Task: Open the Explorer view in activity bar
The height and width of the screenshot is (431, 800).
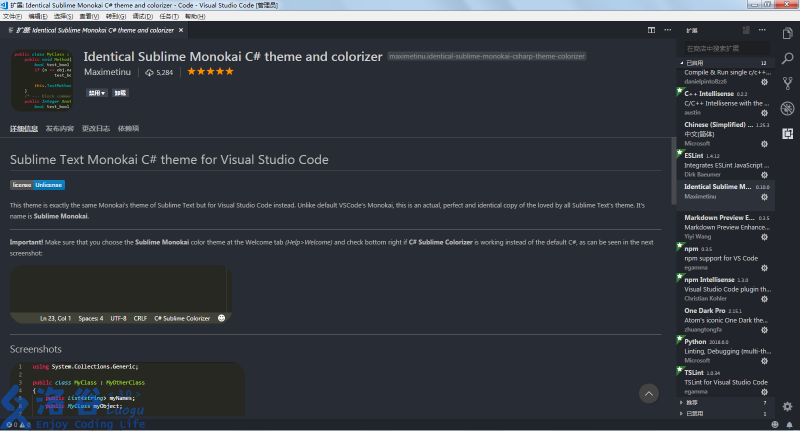Action: coord(787,34)
